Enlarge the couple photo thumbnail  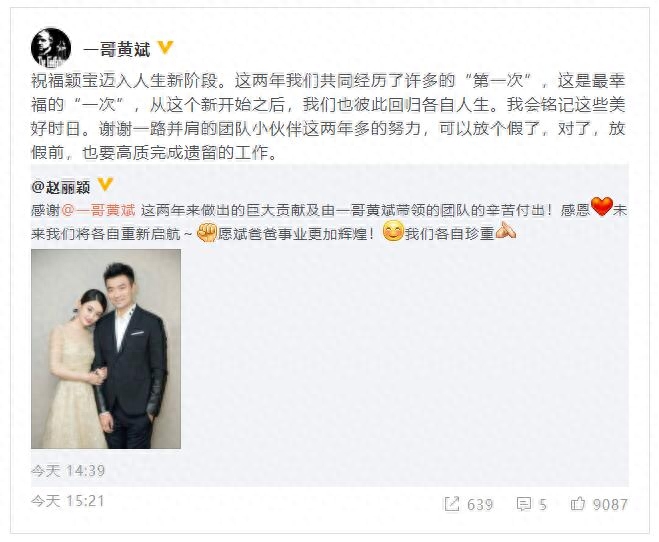click(x=106, y=349)
